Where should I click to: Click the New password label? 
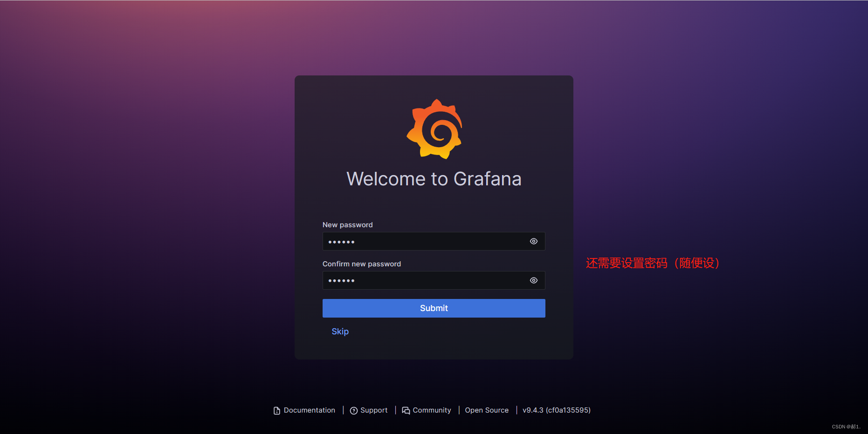click(x=348, y=225)
